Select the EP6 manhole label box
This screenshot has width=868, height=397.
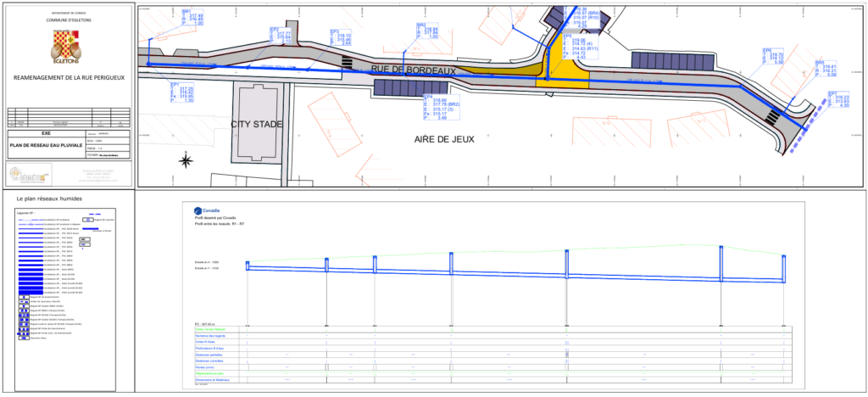(774, 57)
